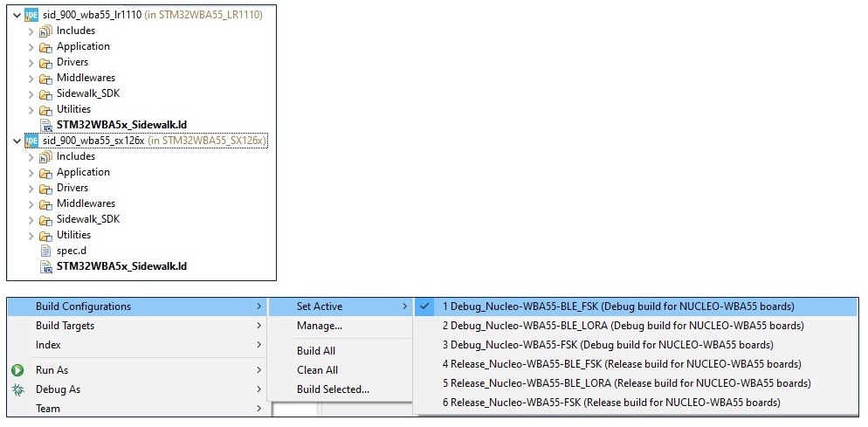Click linker script file icon in sx126x project
868x427 pixels.
pos(46,266)
